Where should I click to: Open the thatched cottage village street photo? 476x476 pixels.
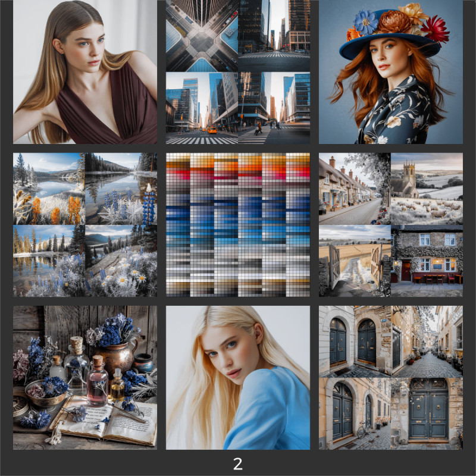point(355,189)
